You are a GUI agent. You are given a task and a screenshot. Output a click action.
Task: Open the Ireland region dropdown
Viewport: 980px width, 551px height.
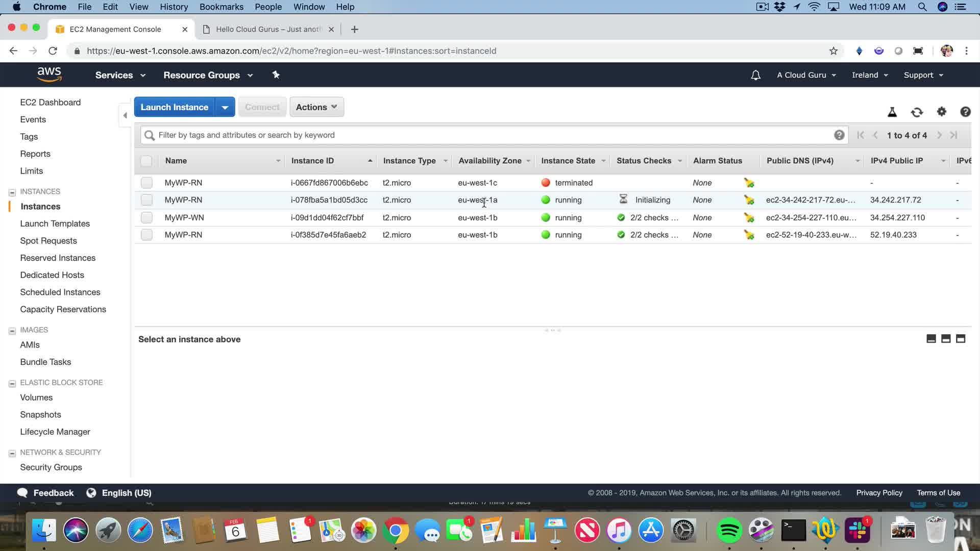click(869, 75)
